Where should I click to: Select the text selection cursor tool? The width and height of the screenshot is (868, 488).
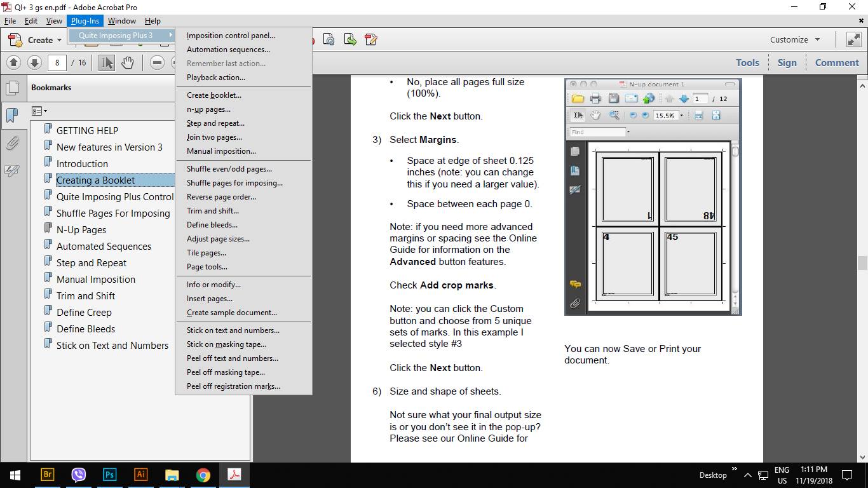tap(107, 62)
